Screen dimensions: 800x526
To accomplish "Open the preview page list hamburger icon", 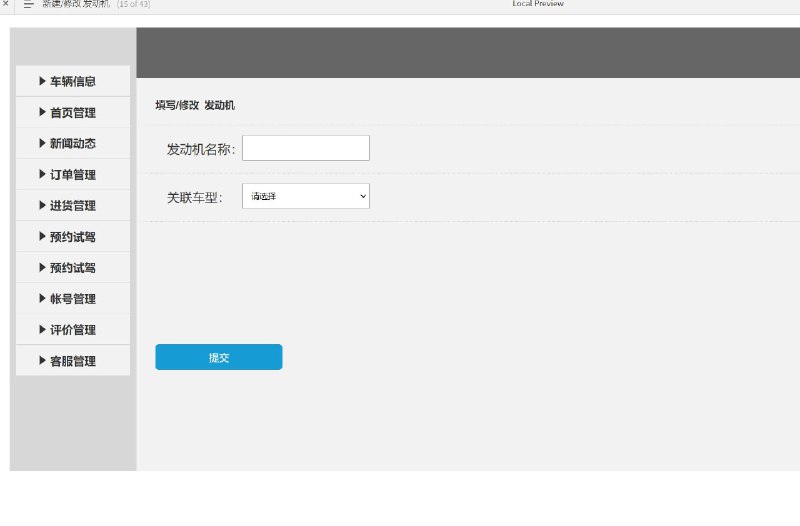I will [29, 4].
